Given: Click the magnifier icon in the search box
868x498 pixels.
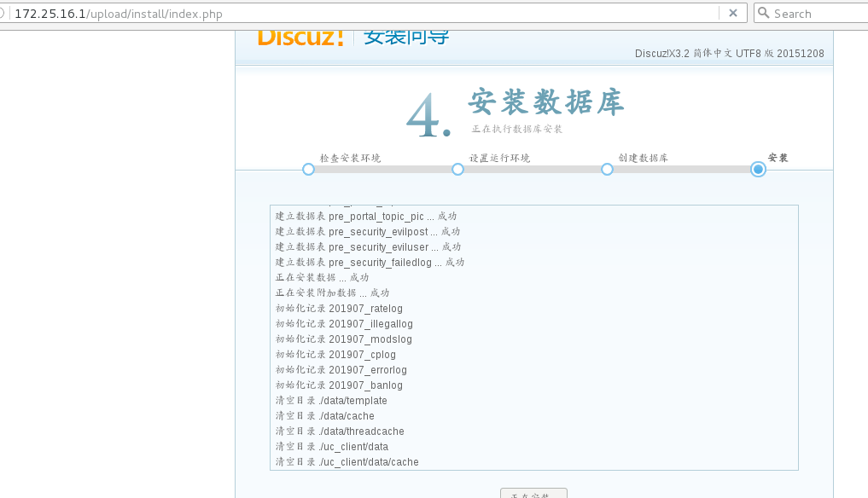Looking at the screenshot, I should coord(763,13).
